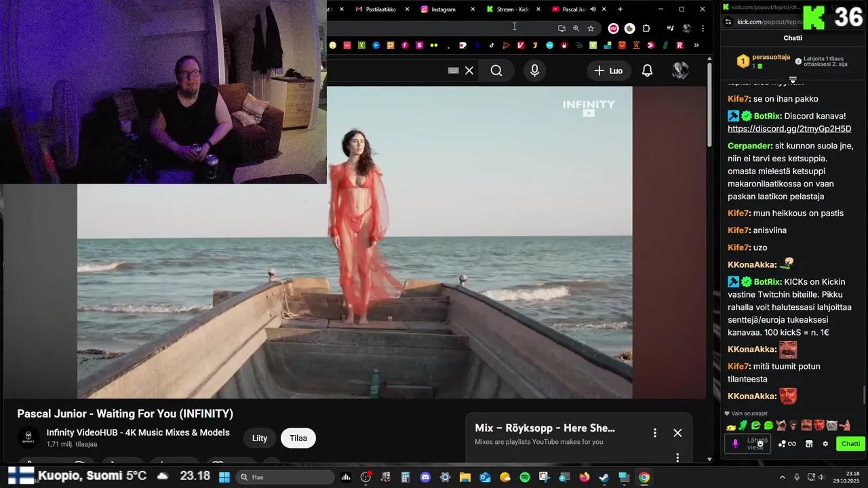Image resolution: width=868 pixels, height=488 pixels.
Task: Open Steam from the taskbar
Action: [x=604, y=477]
